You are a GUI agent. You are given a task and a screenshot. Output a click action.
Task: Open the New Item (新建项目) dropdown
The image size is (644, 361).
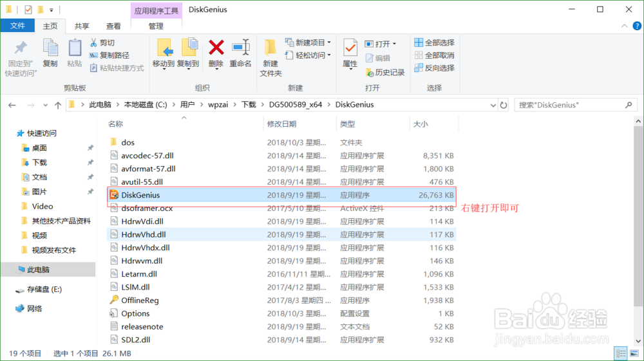pos(308,42)
